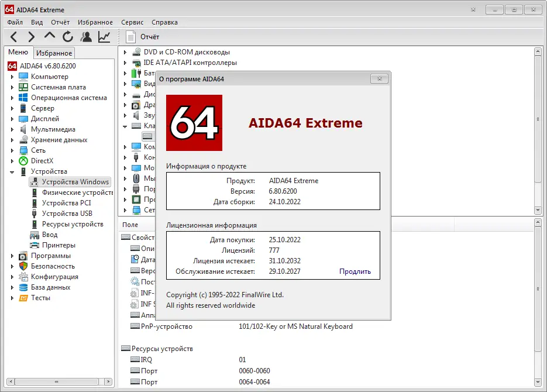Image resolution: width=547 pixels, height=392 pixels.
Task: Click the 101/102-Key or MS Natural Keyboard value
Action: click(x=295, y=326)
